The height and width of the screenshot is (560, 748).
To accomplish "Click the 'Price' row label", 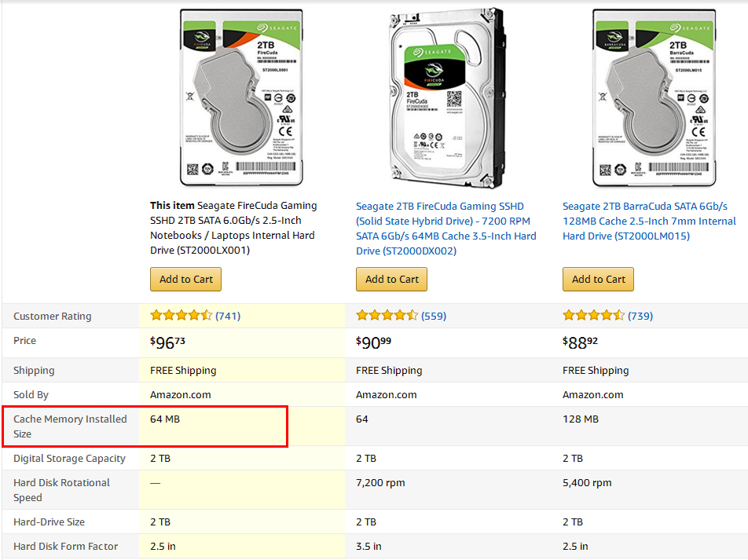I will pyautogui.click(x=25, y=341).
